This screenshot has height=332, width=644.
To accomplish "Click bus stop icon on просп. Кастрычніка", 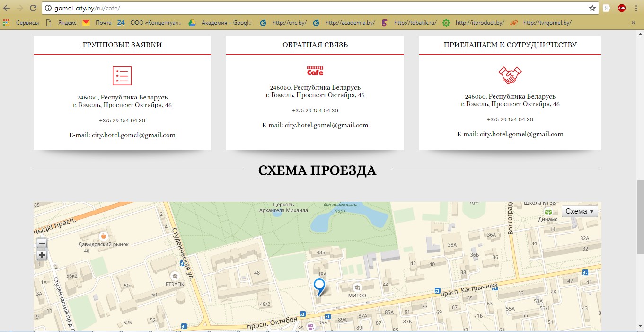I will (437, 291).
